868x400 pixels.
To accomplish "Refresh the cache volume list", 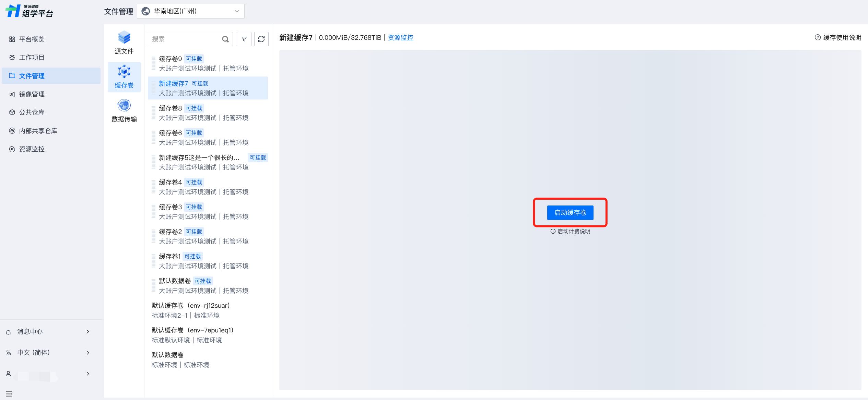I will 261,39.
